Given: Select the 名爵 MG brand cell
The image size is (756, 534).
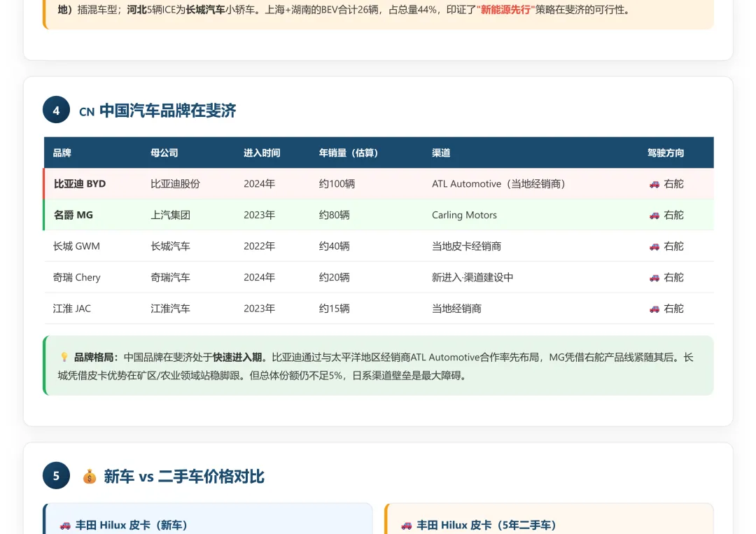Looking at the screenshot, I should tap(73, 215).
